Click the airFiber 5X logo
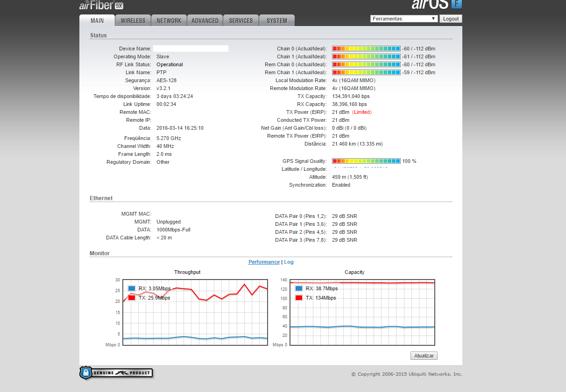 pyautogui.click(x=101, y=5)
